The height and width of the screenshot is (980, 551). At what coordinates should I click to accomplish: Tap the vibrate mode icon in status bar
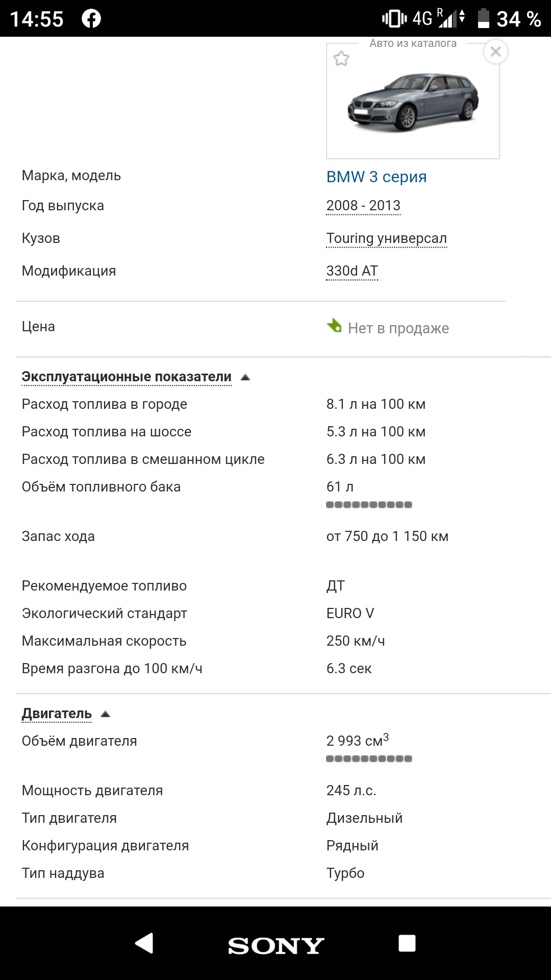point(394,19)
